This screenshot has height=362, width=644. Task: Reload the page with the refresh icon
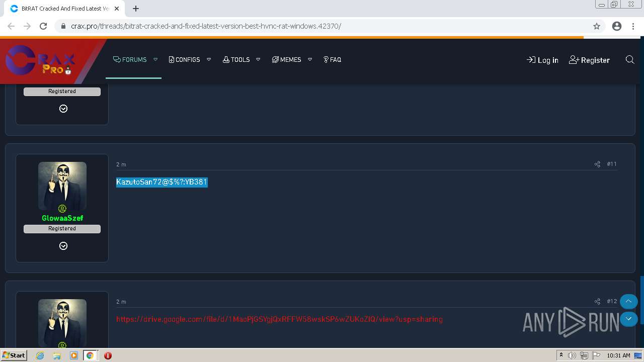43,26
